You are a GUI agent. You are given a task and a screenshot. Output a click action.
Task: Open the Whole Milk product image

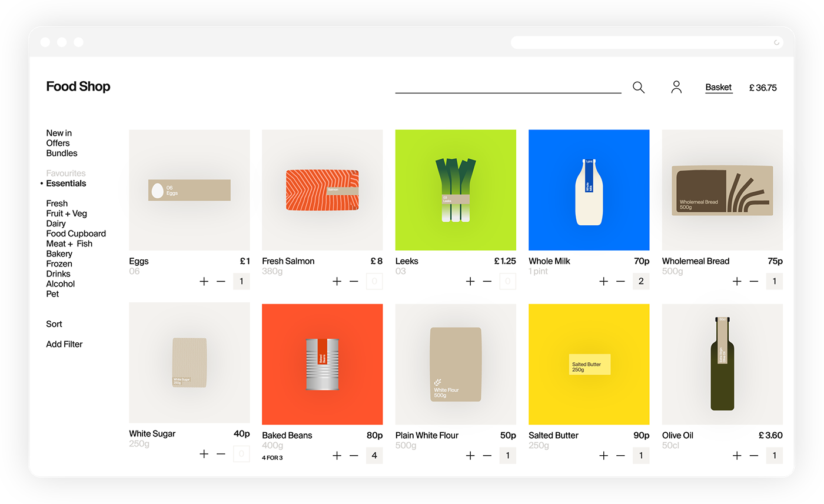tap(589, 190)
